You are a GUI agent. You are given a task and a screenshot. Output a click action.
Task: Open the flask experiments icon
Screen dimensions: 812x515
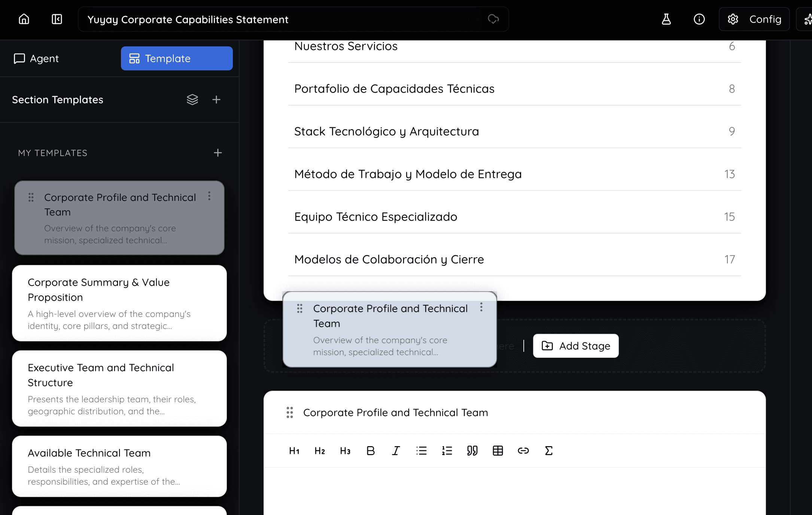click(666, 19)
